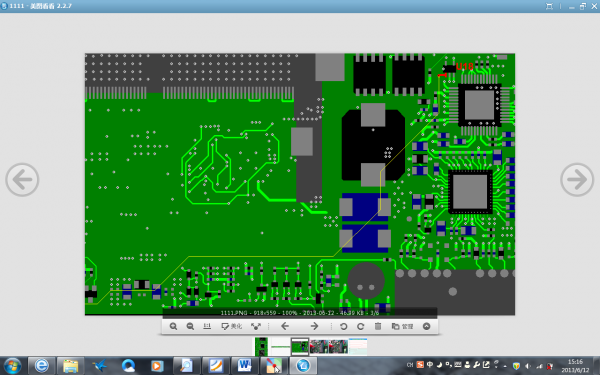Screen dimensions: 600x375
Task: Collapse thumbnail strip with the up chevron
Action: (x=427, y=326)
